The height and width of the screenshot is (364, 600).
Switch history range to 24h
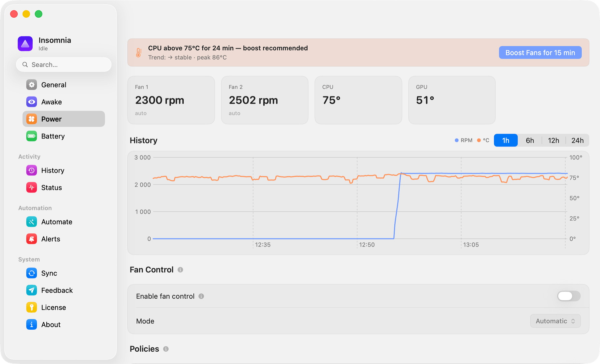tap(577, 141)
